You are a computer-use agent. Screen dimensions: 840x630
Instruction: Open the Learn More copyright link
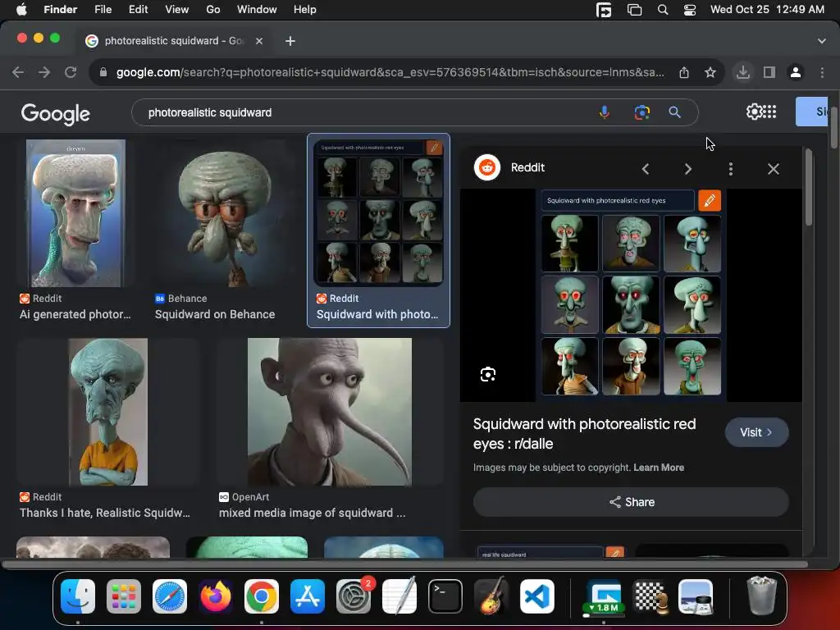tap(659, 468)
